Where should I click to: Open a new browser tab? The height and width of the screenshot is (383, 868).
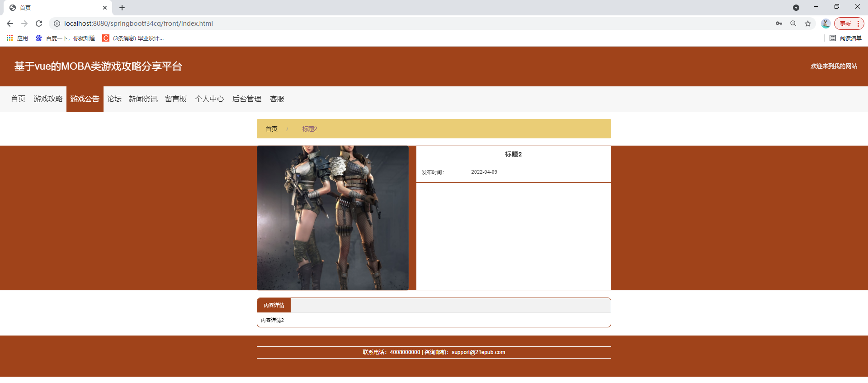[x=122, y=8]
